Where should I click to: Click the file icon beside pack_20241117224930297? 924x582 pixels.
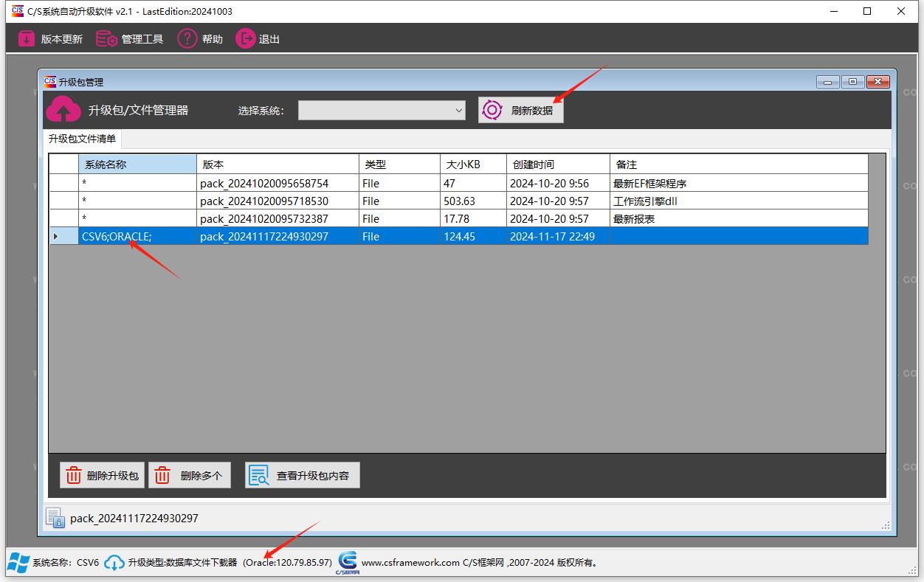[55, 518]
